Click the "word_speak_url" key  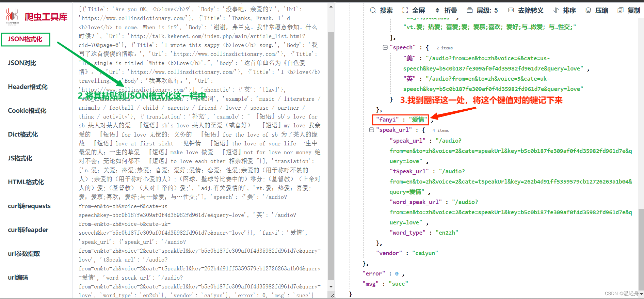pyautogui.click(x=416, y=202)
